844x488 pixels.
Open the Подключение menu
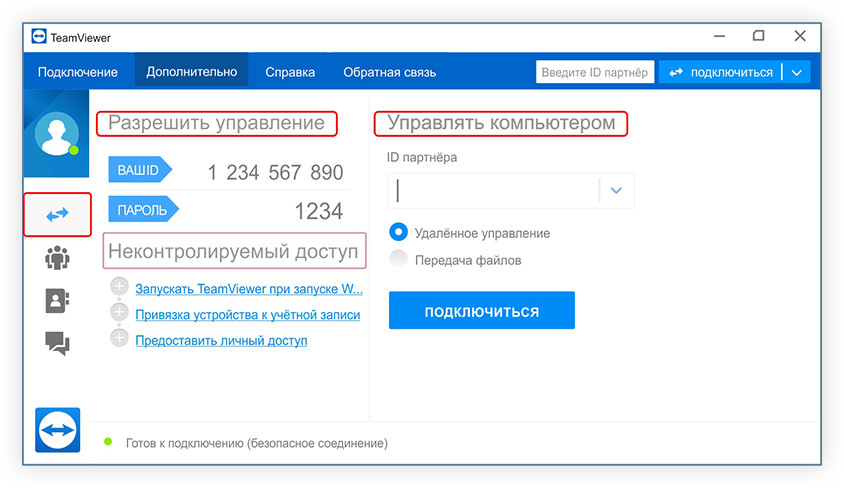coord(78,72)
